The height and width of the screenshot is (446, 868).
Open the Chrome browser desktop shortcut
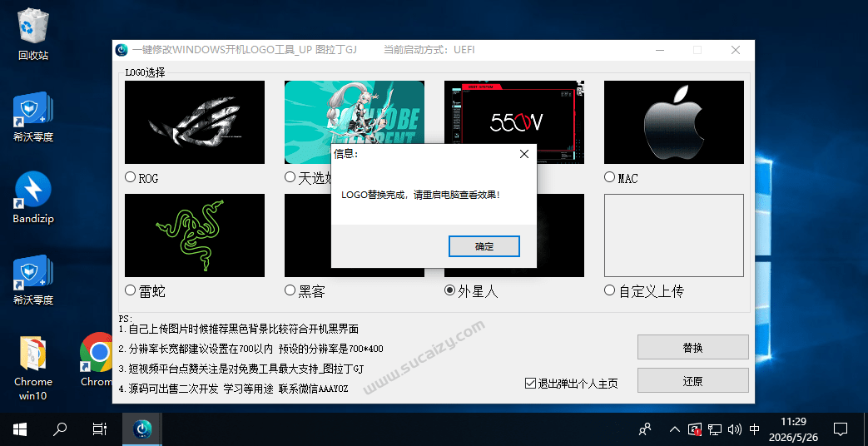97,359
